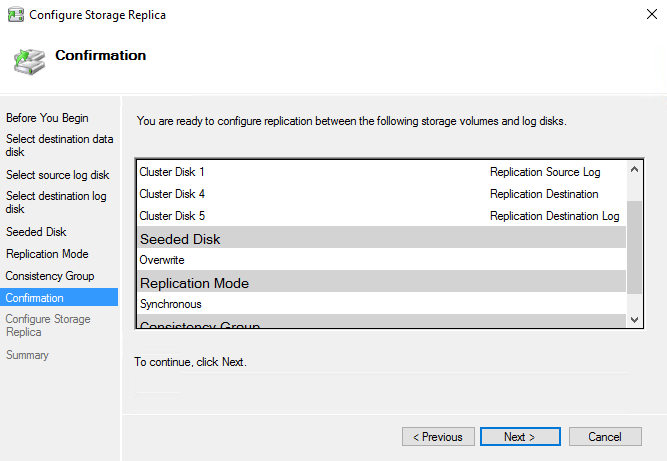The image size is (667, 461).
Task: Click the Configure Storage Replica title bar icon
Action: [x=16, y=15]
